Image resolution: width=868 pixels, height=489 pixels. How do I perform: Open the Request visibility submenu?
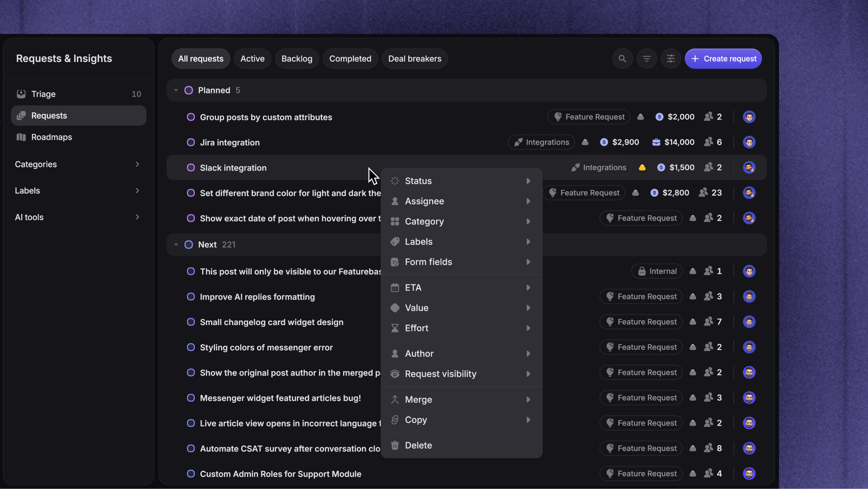coord(461,374)
